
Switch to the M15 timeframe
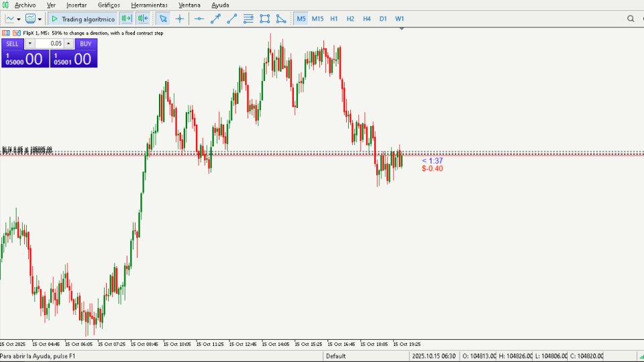click(x=317, y=19)
